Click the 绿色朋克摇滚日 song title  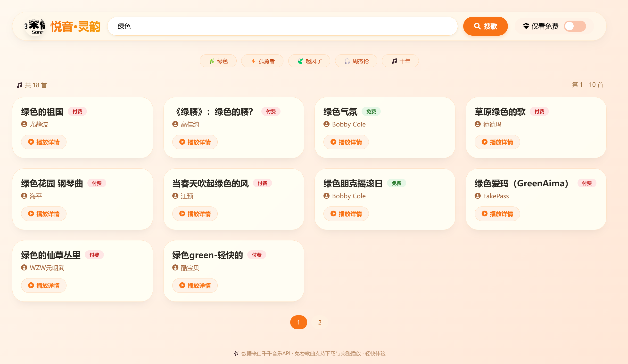tap(353, 183)
